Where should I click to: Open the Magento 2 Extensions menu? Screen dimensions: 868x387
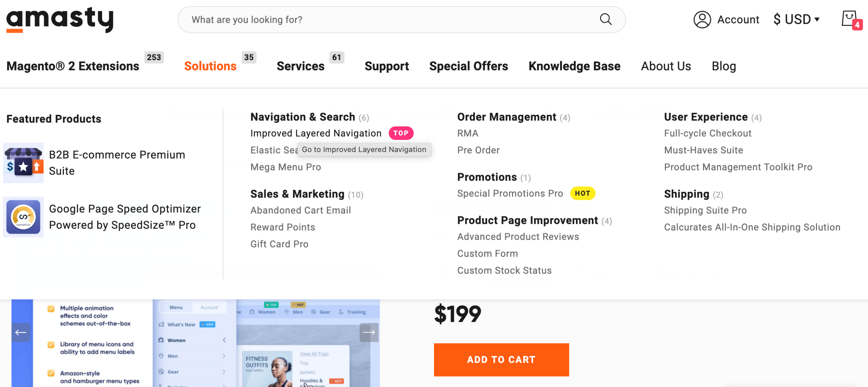[73, 66]
